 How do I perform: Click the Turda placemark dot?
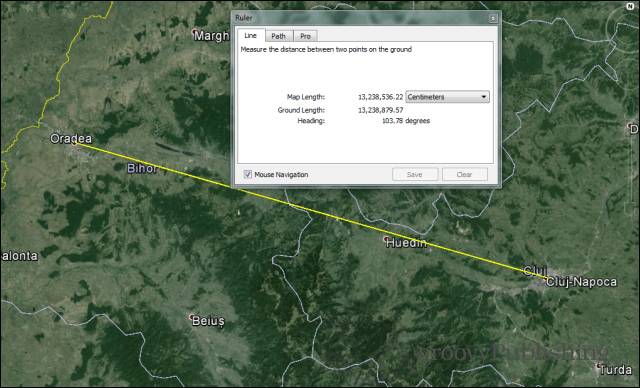pyautogui.click(x=598, y=366)
